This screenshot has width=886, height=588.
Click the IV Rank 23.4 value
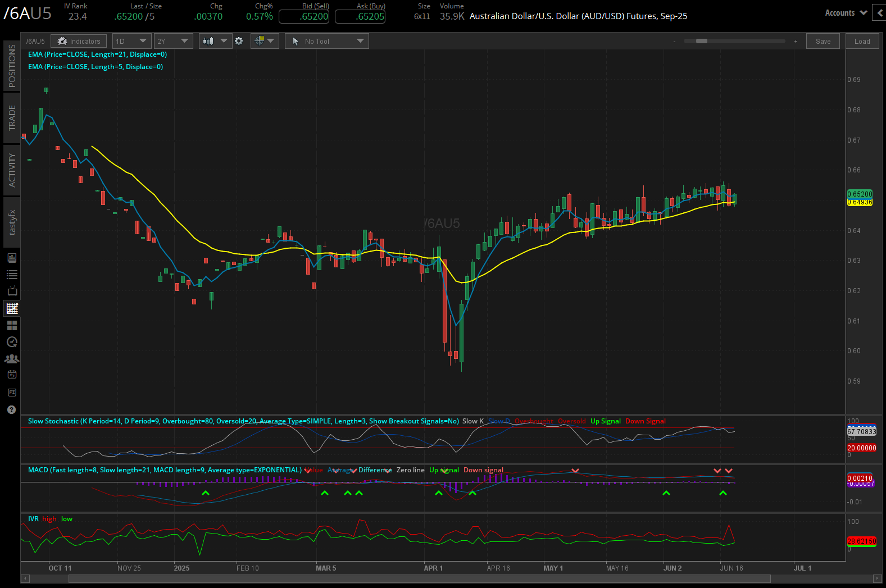[x=78, y=16]
